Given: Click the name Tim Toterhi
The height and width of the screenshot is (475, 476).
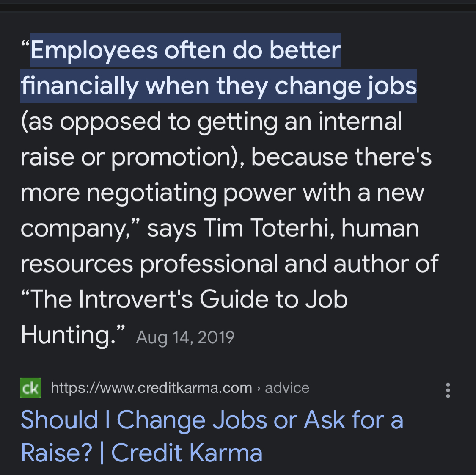Looking at the screenshot, I should [x=269, y=228].
